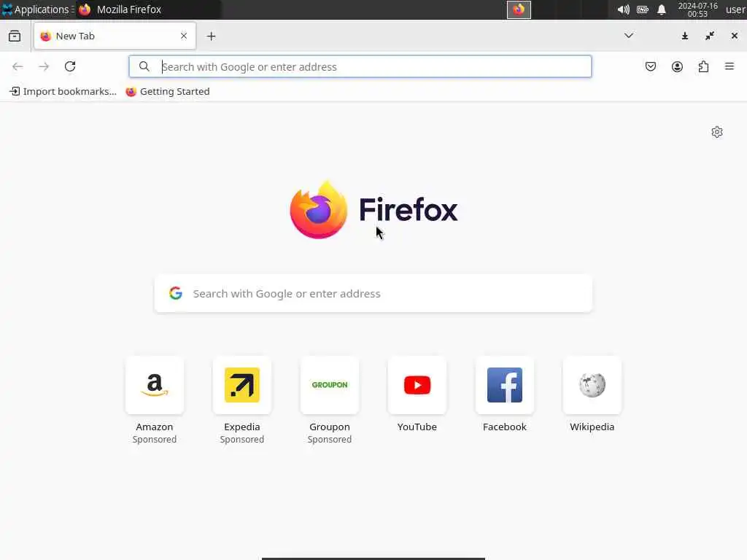Open the Pocket save icon
The image size is (747, 560).
click(x=651, y=66)
